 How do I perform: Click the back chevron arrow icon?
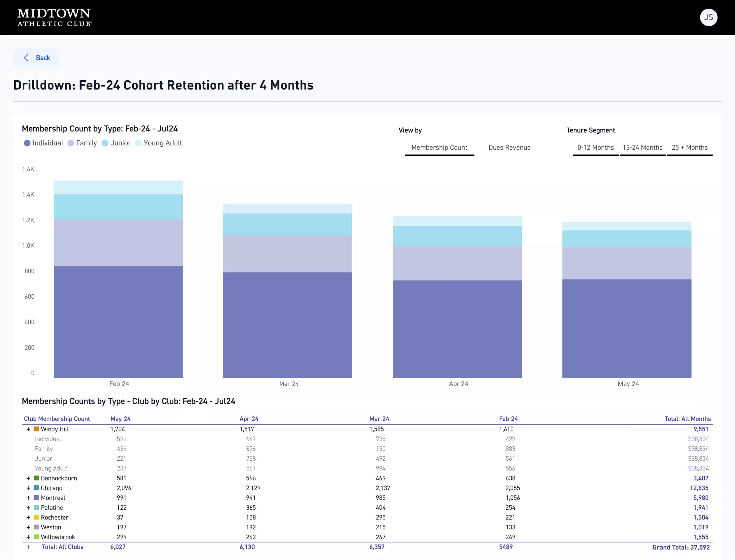tap(26, 58)
